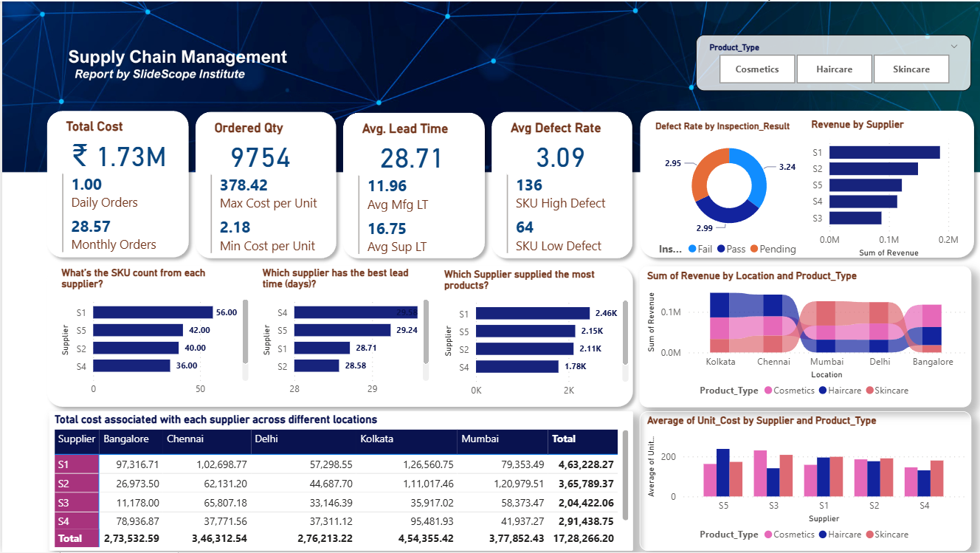Select Skincare legend in Average Unit_Cost chart
This screenshot has width=980, height=553.
[869, 535]
